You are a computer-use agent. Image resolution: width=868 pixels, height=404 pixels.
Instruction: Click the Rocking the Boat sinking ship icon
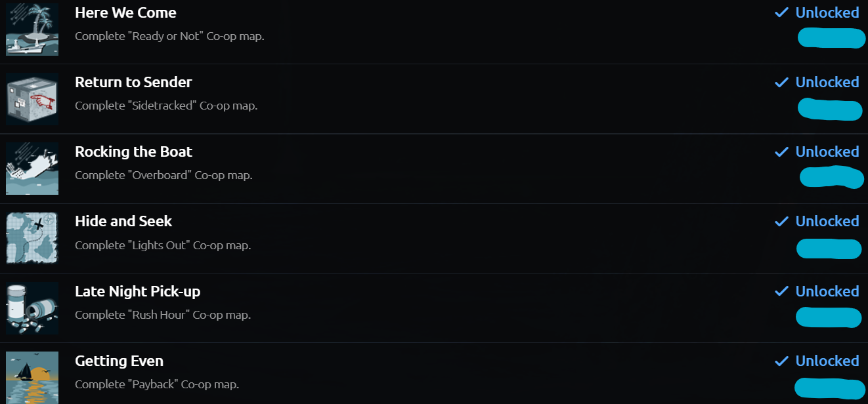click(x=32, y=169)
